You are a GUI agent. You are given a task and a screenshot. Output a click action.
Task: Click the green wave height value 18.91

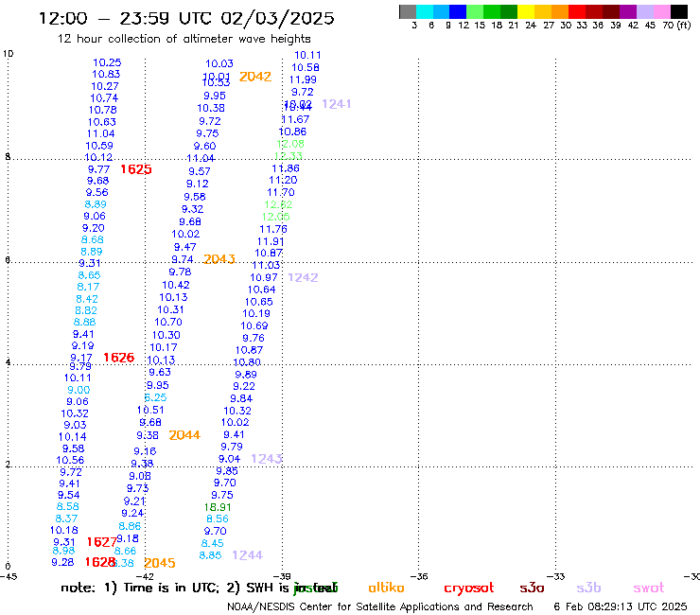click(x=218, y=507)
